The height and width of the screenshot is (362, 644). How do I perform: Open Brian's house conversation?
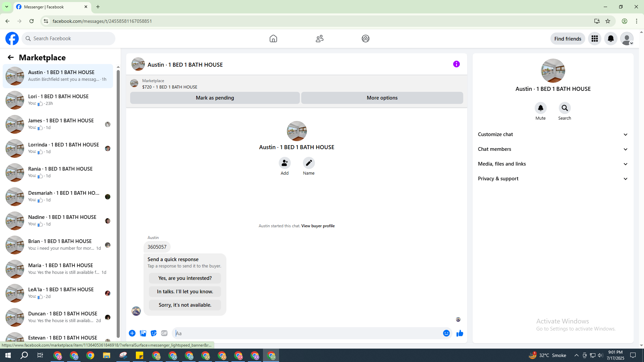pos(58,245)
